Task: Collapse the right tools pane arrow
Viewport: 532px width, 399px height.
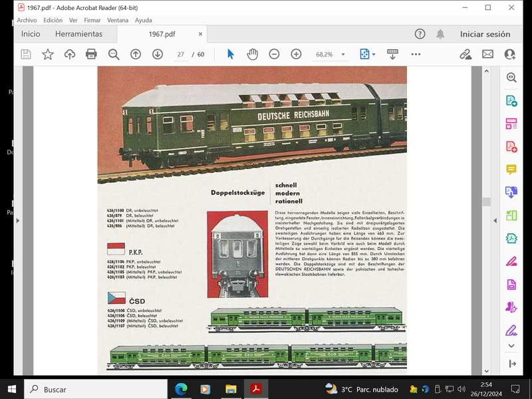Action: (495, 221)
